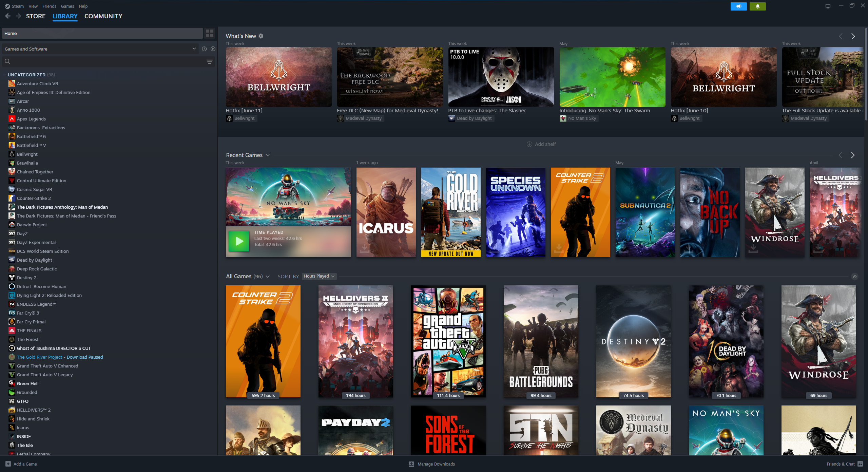
Task: Switch to the collections grid view icon
Action: (210, 33)
